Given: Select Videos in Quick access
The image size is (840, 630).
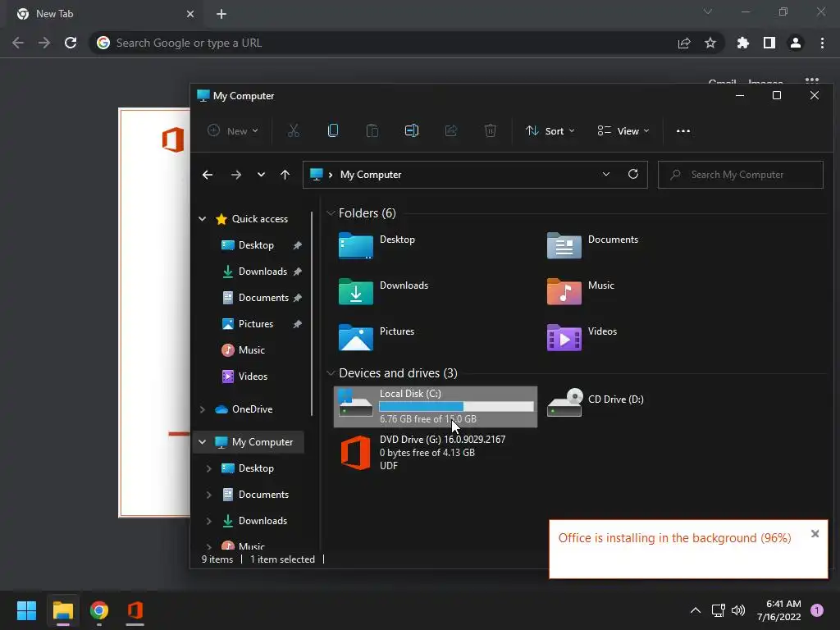Looking at the screenshot, I should pos(253,376).
